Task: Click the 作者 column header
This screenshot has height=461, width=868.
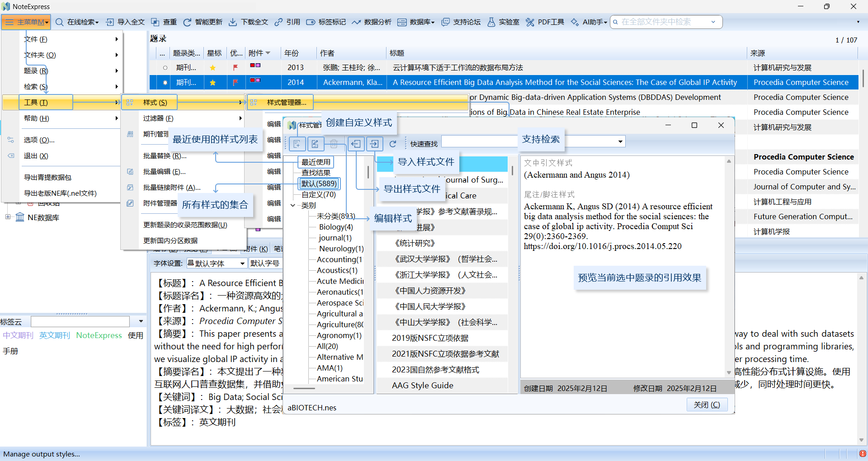Action: pyautogui.click(x=351, y=53)
